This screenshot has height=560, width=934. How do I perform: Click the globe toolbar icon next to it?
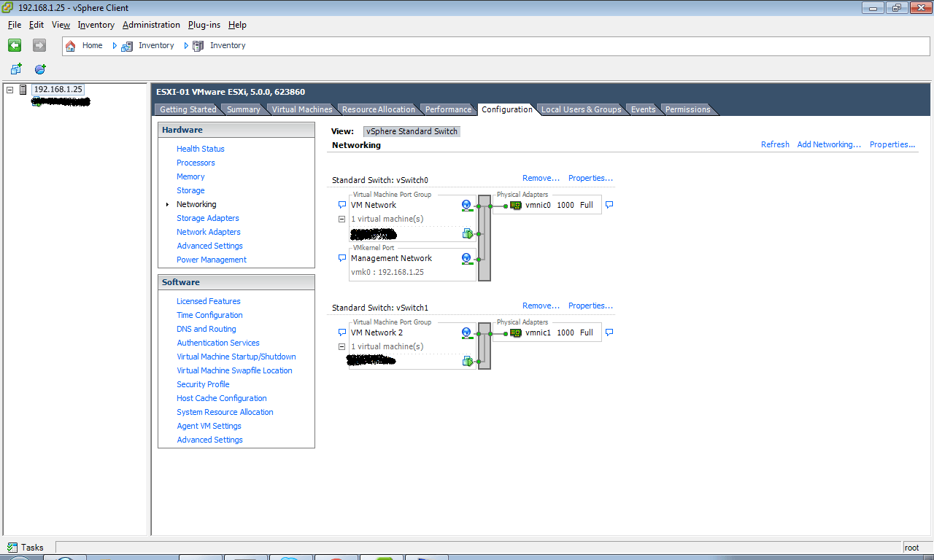[x=40, y=69]
